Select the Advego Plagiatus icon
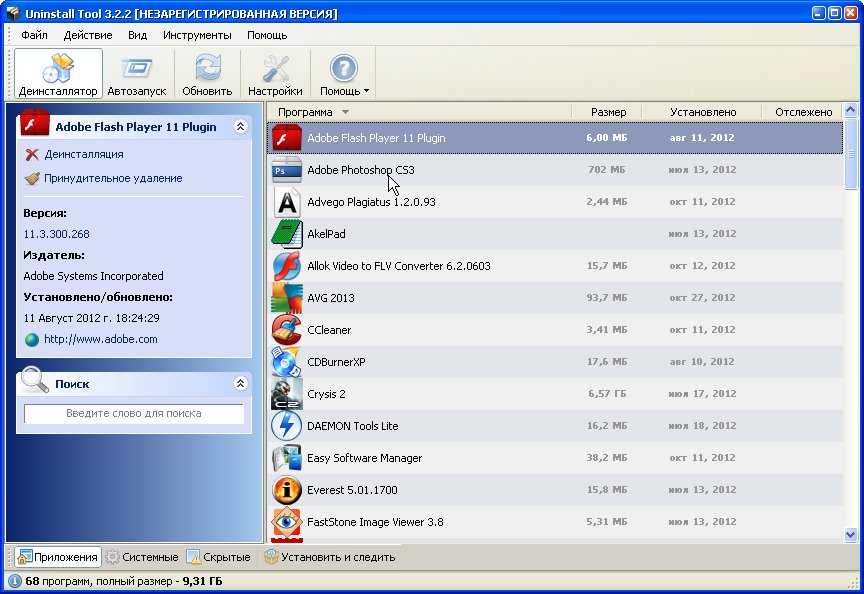Screen dimensions: 864x594 tap(287, 202)
